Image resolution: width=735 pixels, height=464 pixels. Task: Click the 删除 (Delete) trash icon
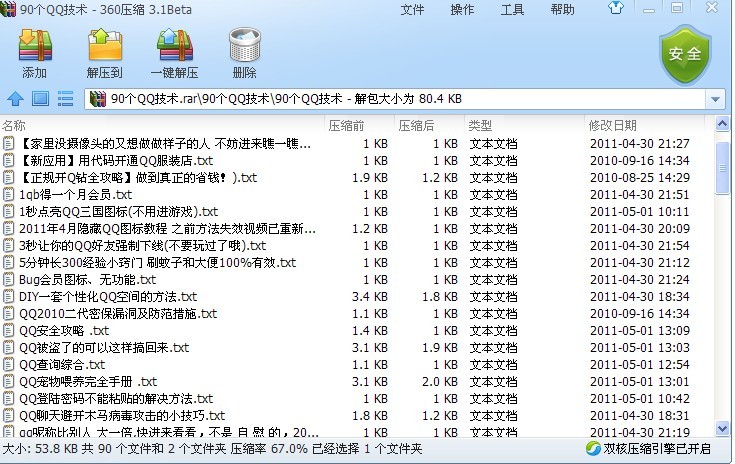pos(244,53)
